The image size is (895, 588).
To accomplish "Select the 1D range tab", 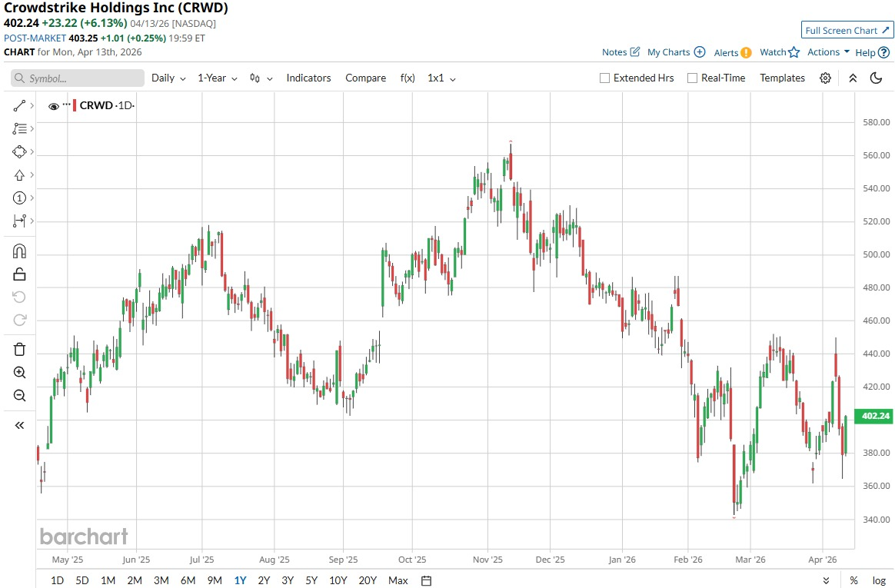I will tap(57, 580).
